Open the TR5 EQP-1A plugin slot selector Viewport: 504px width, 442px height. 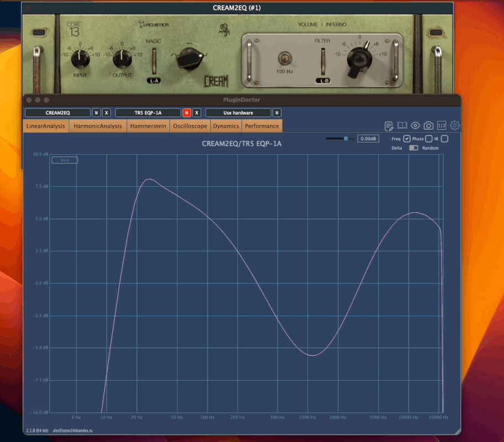pos(148,113)
